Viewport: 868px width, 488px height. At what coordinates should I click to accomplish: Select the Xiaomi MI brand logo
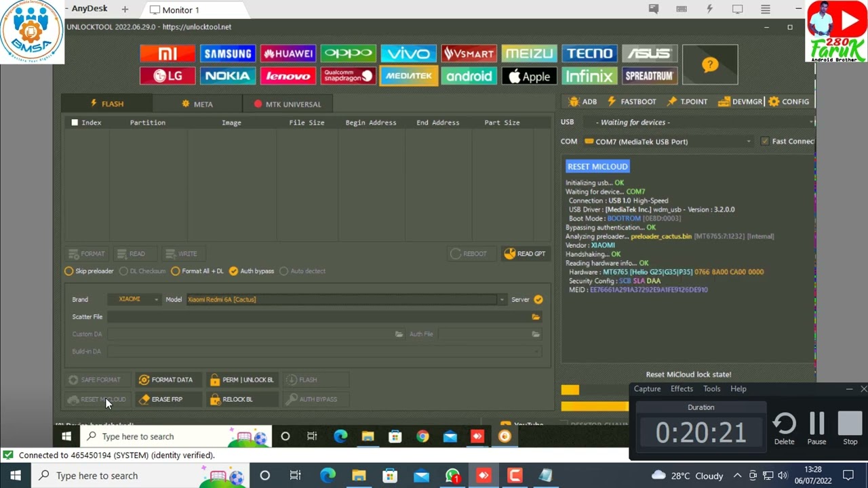tap(167, 54)
